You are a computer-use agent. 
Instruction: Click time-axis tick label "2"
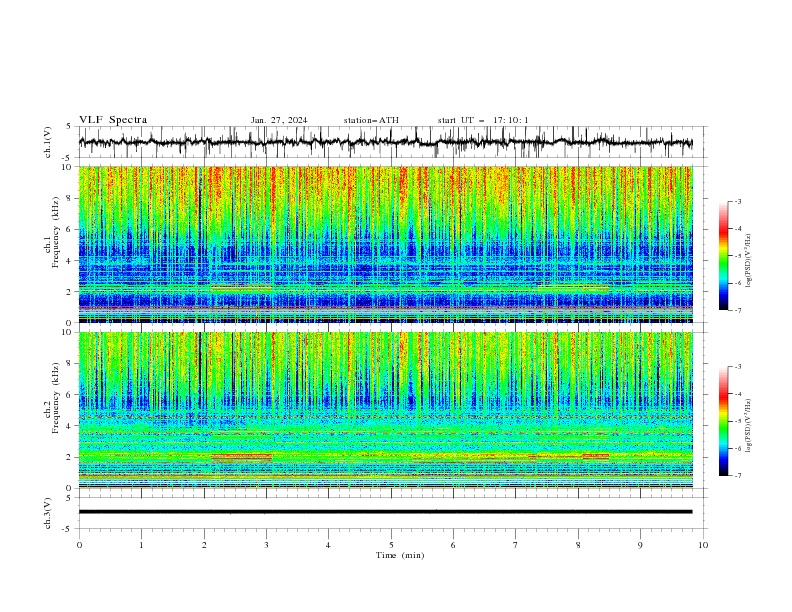tap(204, 545)
